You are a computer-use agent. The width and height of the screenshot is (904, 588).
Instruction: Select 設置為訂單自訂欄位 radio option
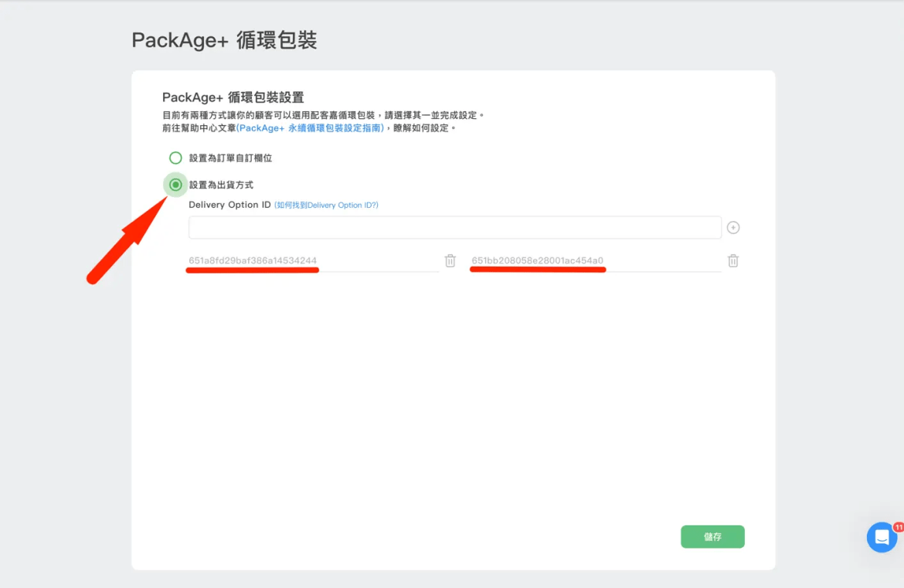point(175,158)
